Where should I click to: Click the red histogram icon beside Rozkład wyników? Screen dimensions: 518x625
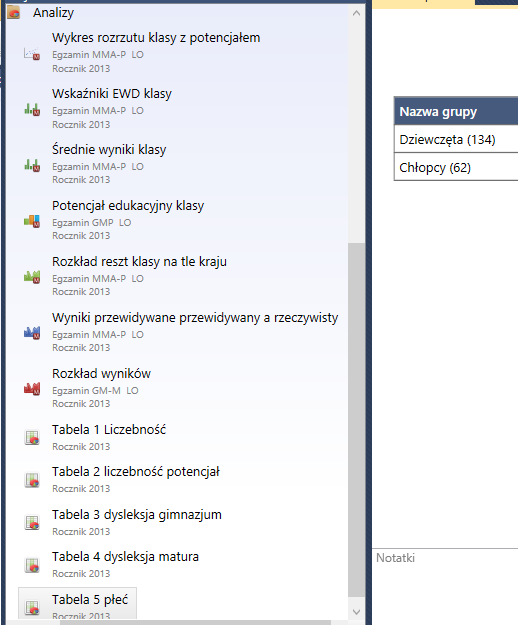[32, 389]
